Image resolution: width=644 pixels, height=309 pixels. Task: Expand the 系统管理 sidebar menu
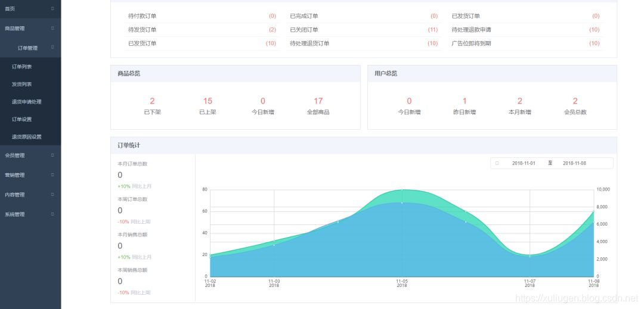52,214
